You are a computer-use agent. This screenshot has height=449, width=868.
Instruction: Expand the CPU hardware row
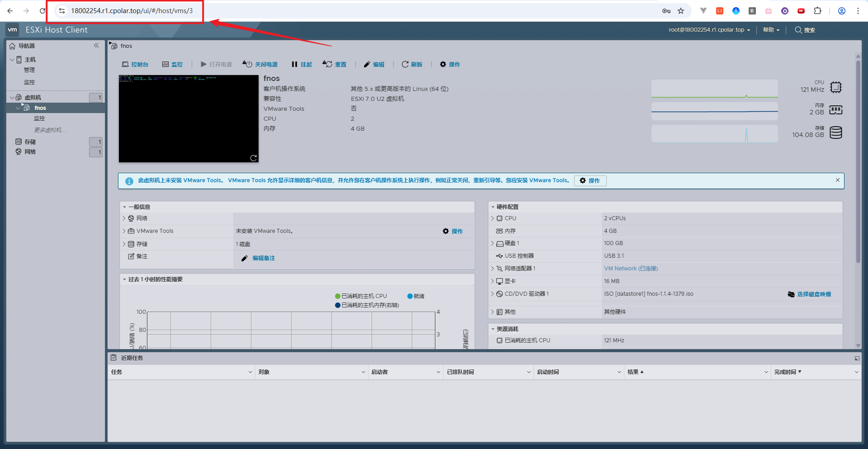[493, 218]
